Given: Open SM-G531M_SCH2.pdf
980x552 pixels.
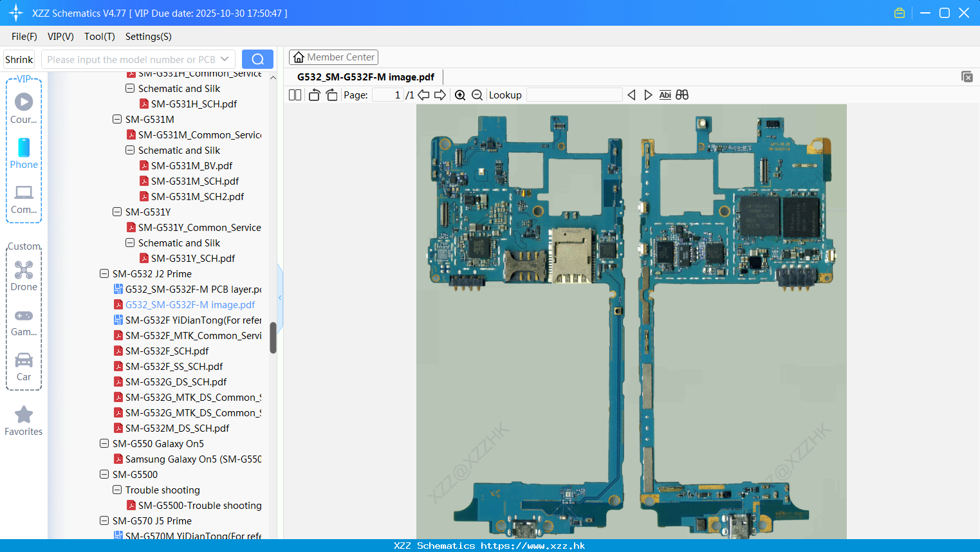Looking at the screenshot, I should pos(198,197).
